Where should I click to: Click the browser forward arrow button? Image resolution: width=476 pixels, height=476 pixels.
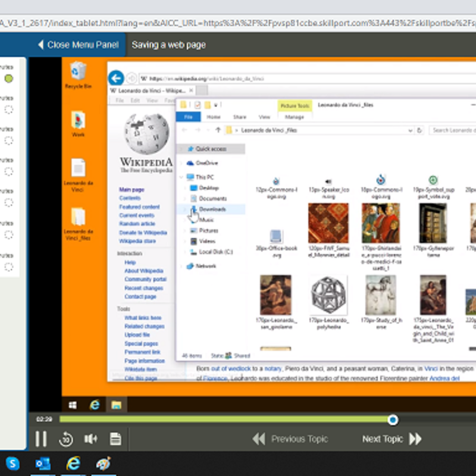pos(131,79)
